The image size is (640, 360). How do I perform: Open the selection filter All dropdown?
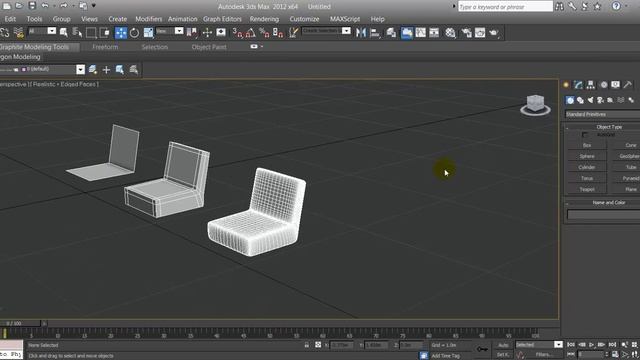coord(42,31)
